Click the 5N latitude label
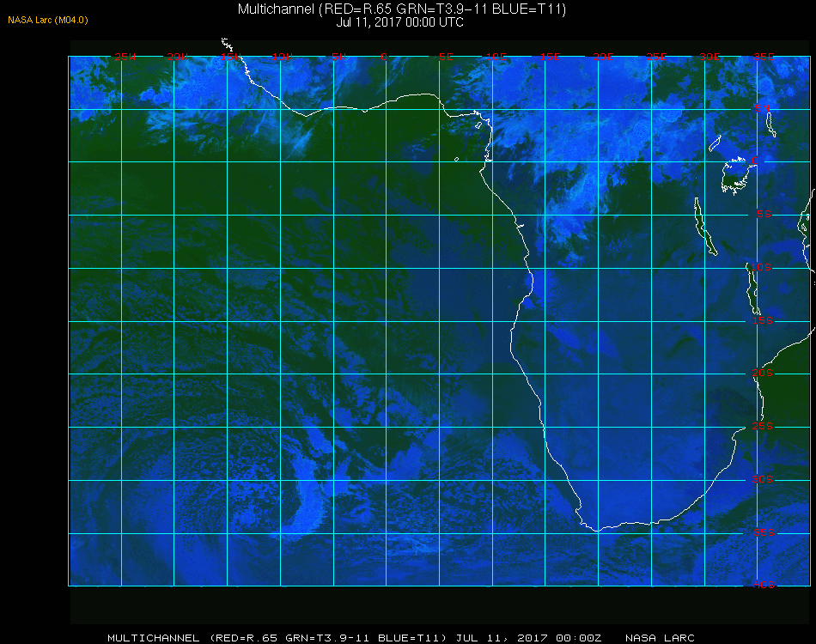Screen dimensions: 816x644 [763, 108]
